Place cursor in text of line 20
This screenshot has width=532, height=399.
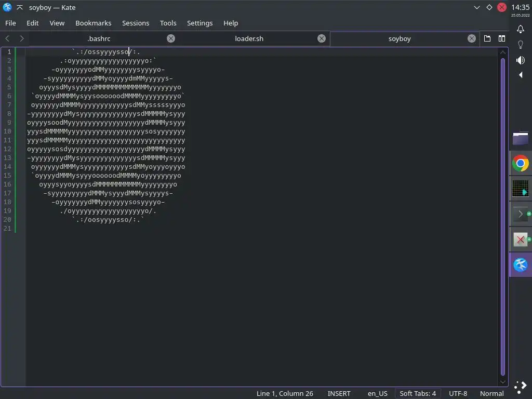(108, 220)
